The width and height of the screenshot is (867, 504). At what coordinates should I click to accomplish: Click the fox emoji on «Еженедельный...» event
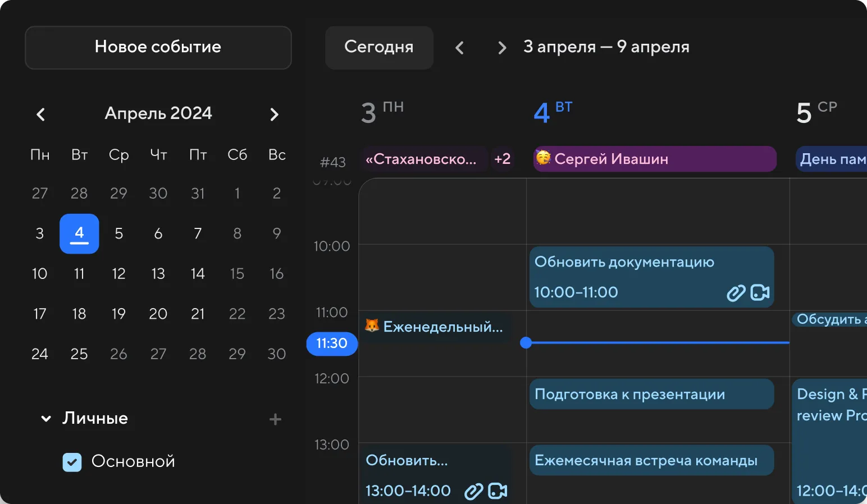372,326
